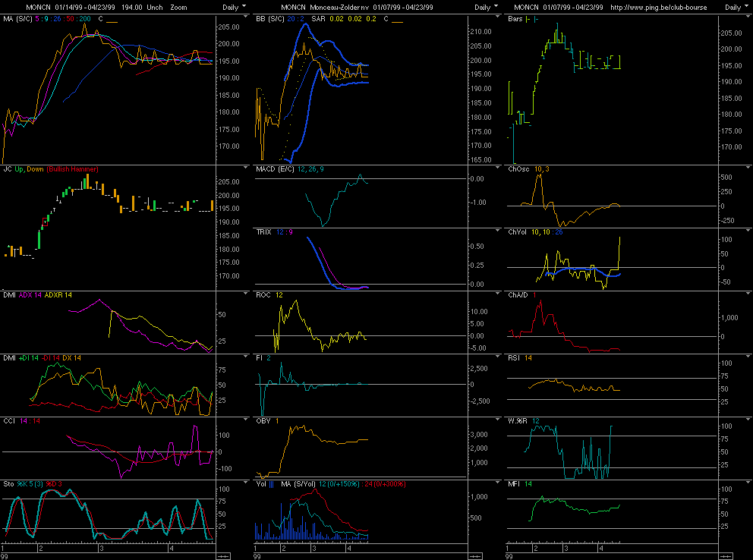Expand the JC candlestick panel menu arrow
This screenshot has height=560, width=753.
[246, 168]
